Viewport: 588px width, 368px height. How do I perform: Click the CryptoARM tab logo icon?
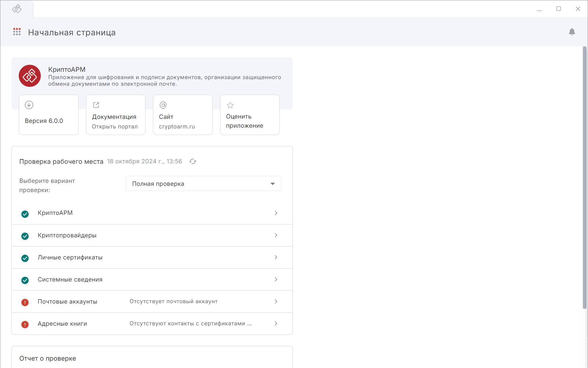17,8
